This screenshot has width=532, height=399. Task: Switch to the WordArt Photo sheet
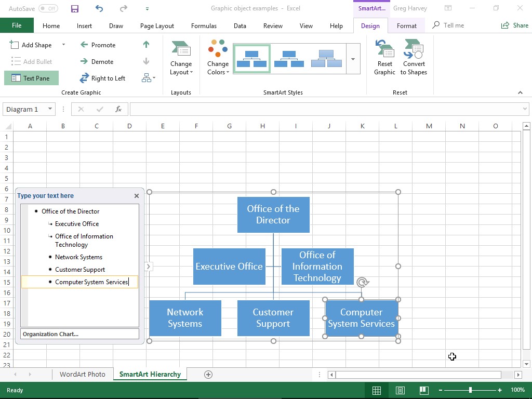pos(82,375)
